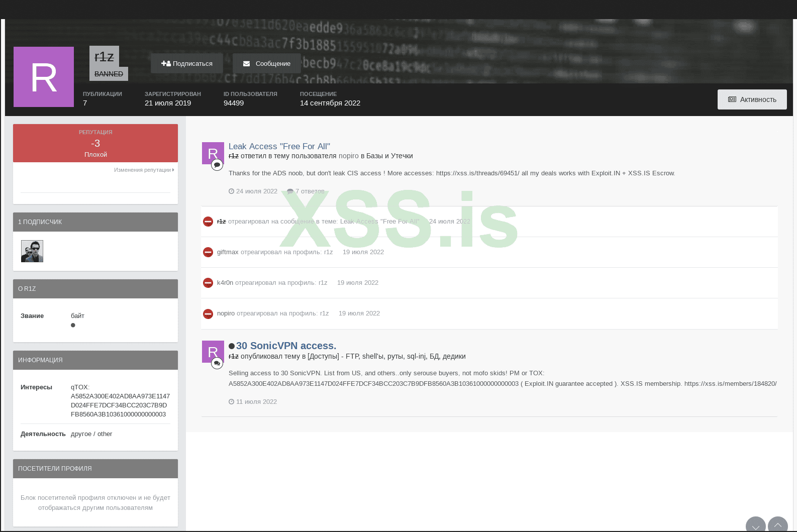Viewport: 797px width, 532px height.
Task: Open k4r0n user profile link
Action: tap(225, 283)
